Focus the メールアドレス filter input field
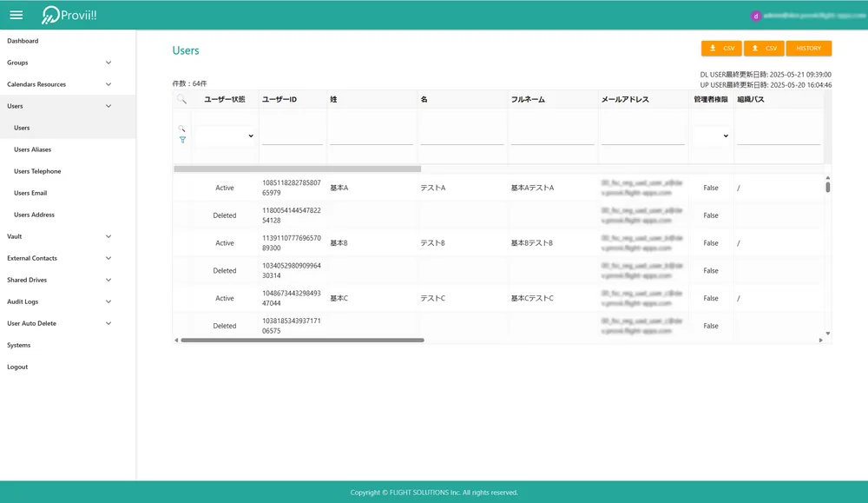 [643, 136]
